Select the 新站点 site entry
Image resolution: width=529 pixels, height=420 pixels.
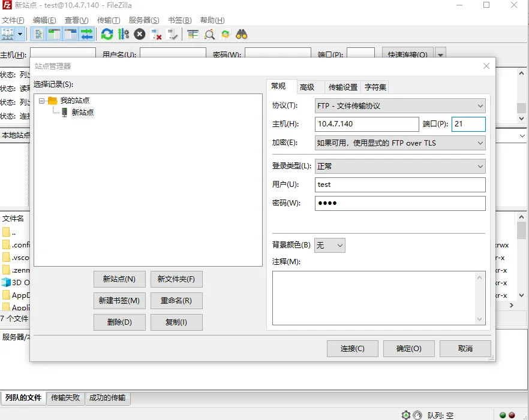point(83,112)
